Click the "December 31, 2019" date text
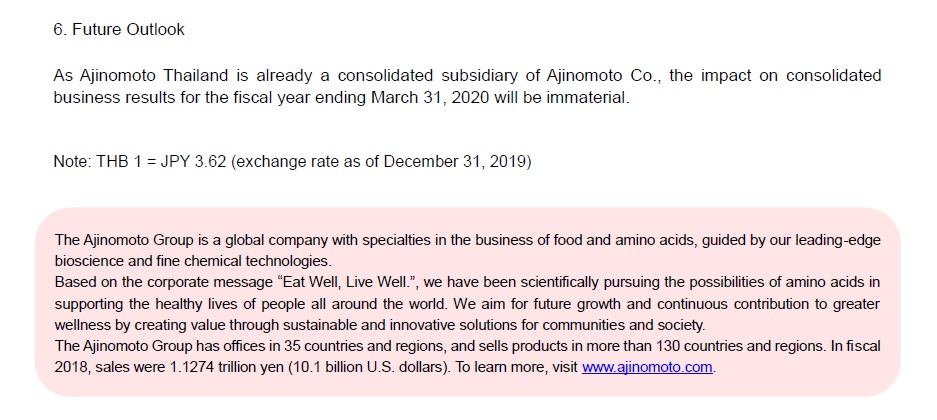This screenshot has width=937, height=420. click(x=434, y=162)
